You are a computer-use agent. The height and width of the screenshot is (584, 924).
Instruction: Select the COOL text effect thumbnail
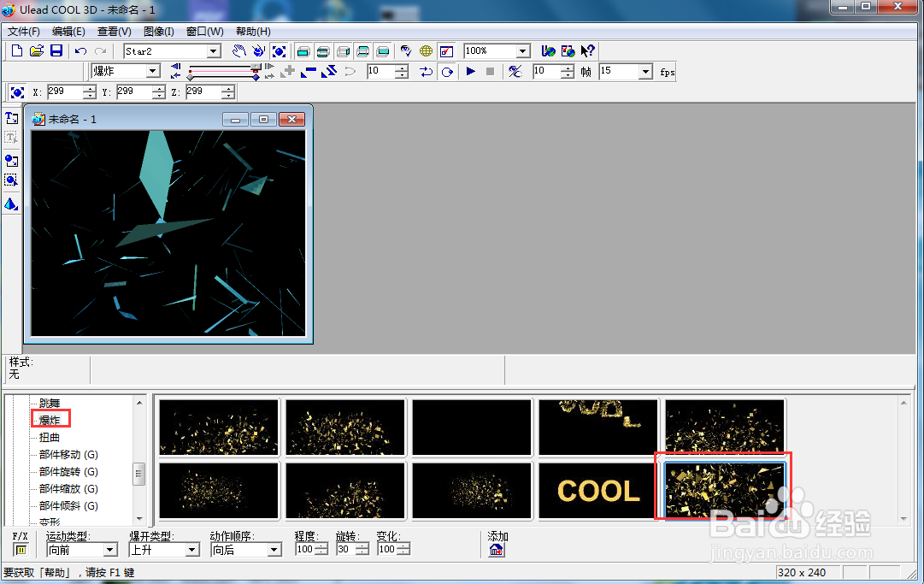click(598, 490)
